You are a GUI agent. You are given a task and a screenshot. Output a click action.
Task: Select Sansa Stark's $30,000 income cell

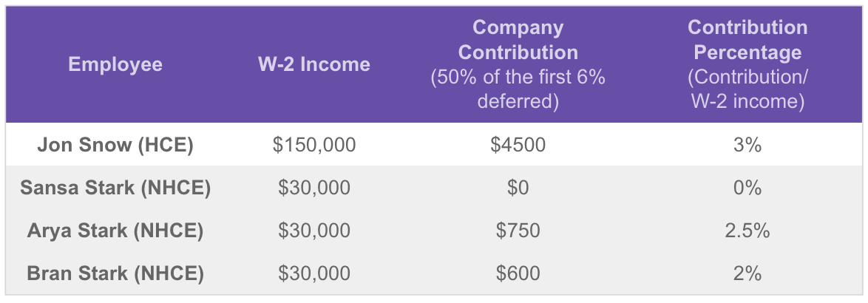[314, 188]
